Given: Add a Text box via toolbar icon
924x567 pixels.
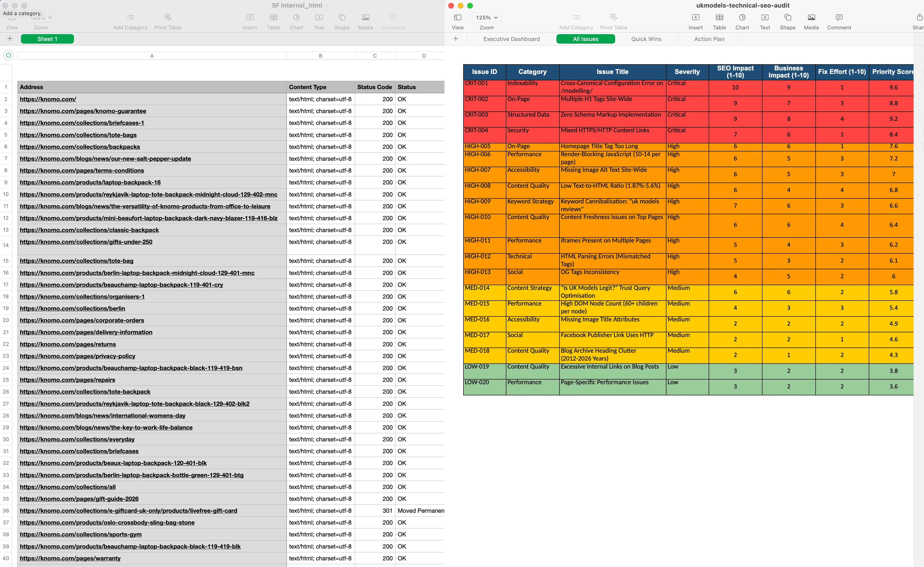Looking at the screenshot, I should pyautogui.click(x=765, y=18).
